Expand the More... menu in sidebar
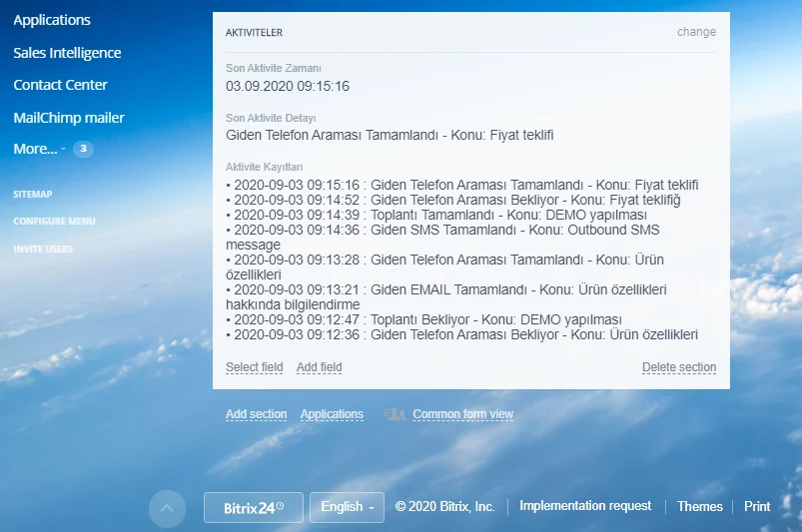Screen dimensions: 802x532 point(35,149)
